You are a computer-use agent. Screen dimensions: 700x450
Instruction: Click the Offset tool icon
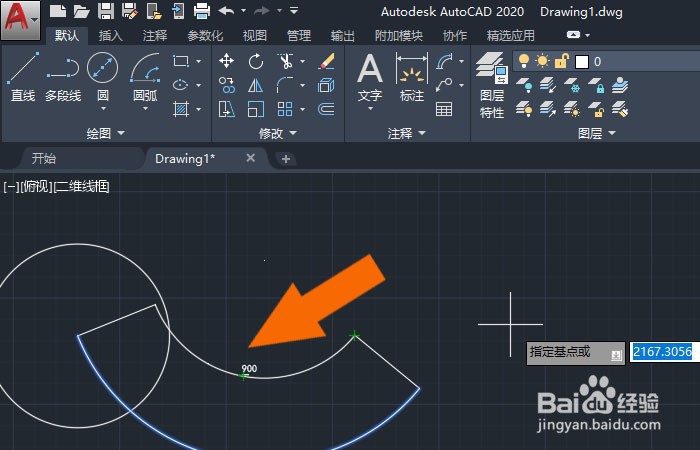point(327,109)
